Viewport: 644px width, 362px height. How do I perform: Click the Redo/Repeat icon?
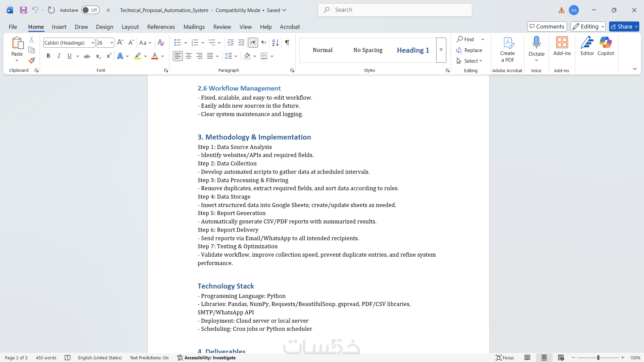(x=51, y=10)
